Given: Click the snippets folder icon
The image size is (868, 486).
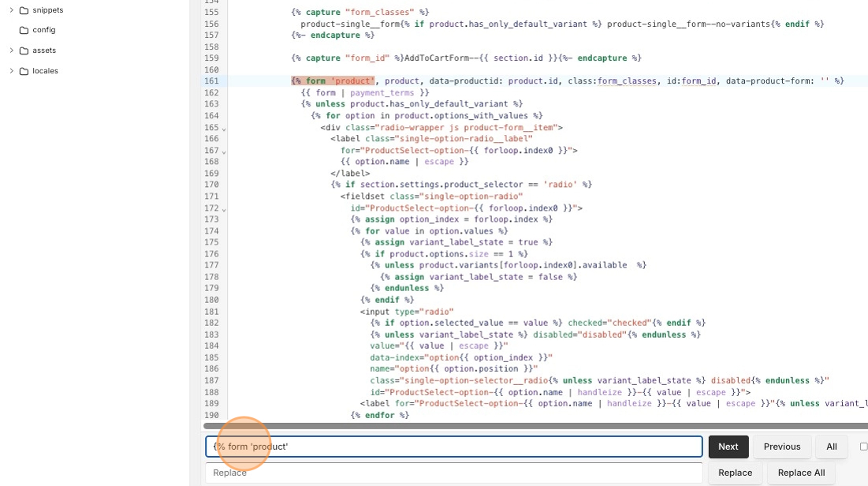Looking at the screenshot, I should [24, 10].
